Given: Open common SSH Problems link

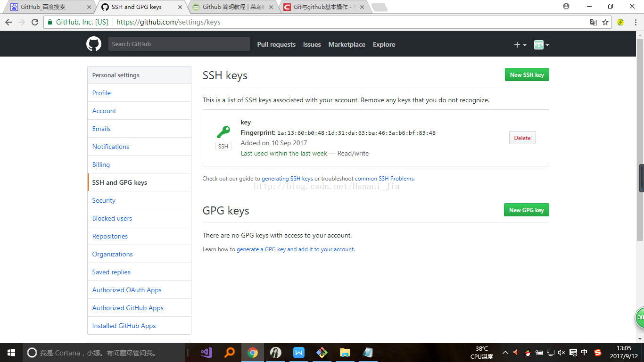Looking at the screenshot, I should (384, 179).
